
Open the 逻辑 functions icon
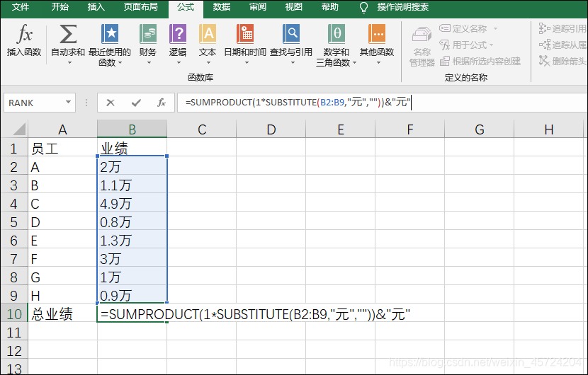pyautogui.click(x=178, y=34)
